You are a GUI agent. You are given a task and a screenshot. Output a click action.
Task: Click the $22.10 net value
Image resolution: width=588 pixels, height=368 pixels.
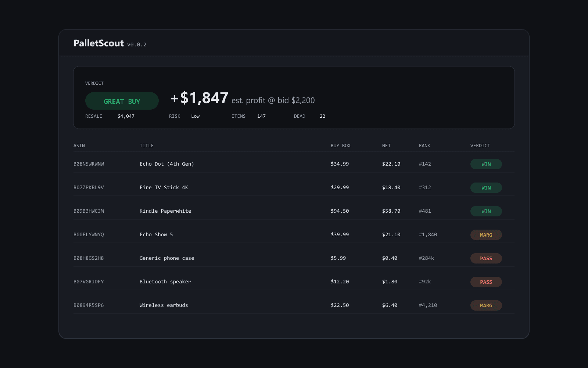391,164
